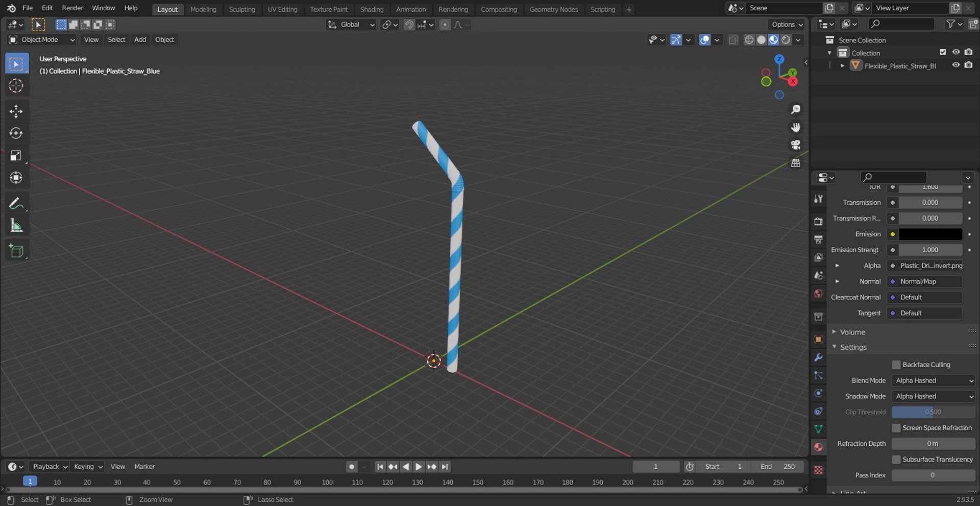Toggle camera view icon
980x506 pixels.
795,145
